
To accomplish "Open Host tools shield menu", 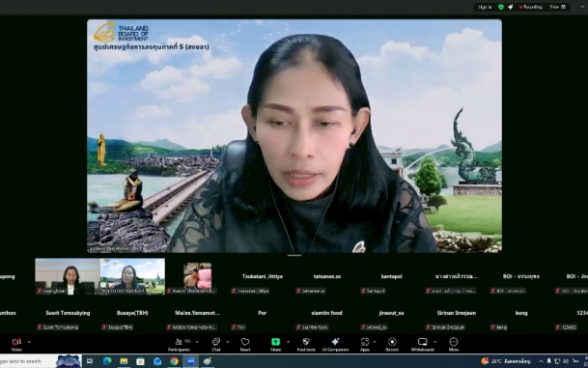I will pyautogui.click(x=306, y=344).
